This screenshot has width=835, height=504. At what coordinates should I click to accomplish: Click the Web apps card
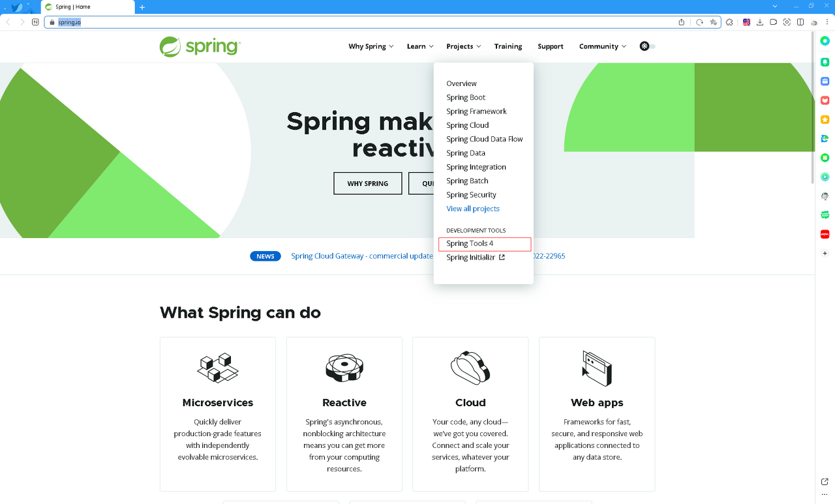[x=597, y=414]
